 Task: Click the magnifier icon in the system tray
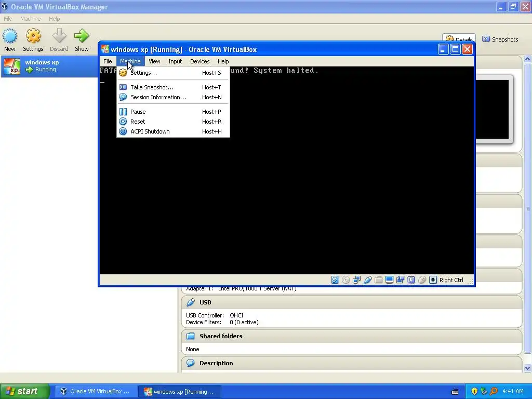494,391
